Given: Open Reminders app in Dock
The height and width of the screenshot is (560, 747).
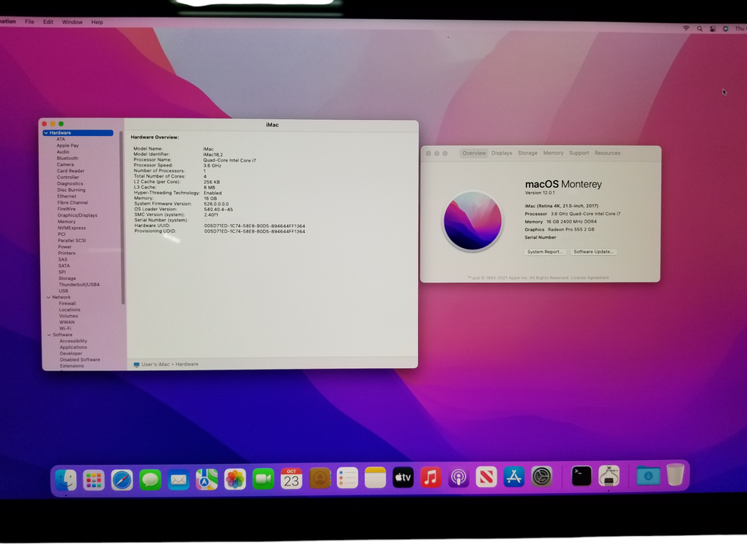Looking at the screenshot, I should click(x=347, y=478).
